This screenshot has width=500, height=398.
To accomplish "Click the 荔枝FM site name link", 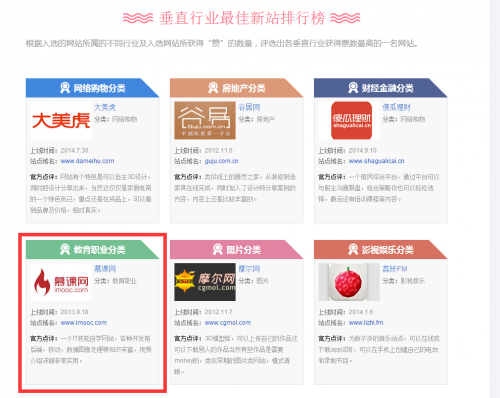I will (x=395, y=269).
